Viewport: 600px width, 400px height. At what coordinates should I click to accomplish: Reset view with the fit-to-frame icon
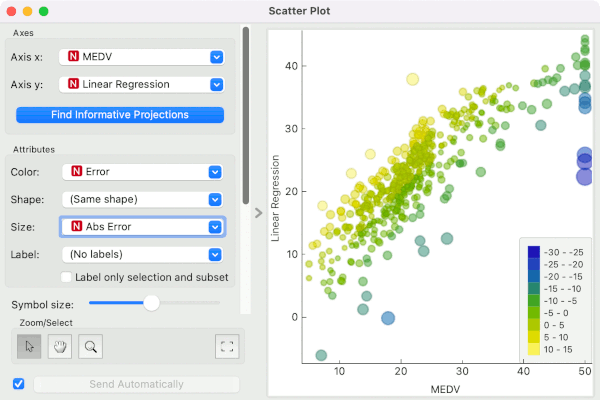[x=227, y=346]
